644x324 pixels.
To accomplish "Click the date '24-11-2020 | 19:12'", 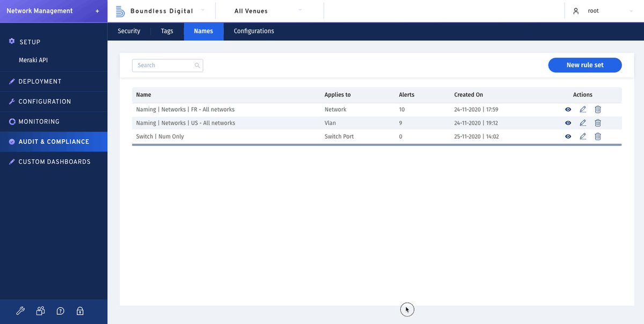I will click(x=476, y=123).
